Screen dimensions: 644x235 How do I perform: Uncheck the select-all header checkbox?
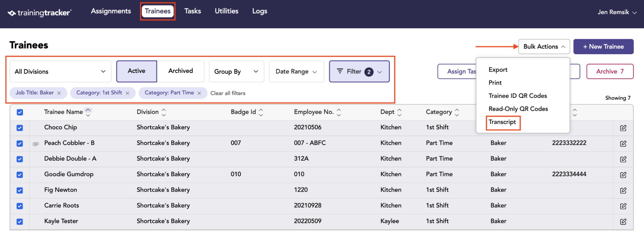point(20,112)
